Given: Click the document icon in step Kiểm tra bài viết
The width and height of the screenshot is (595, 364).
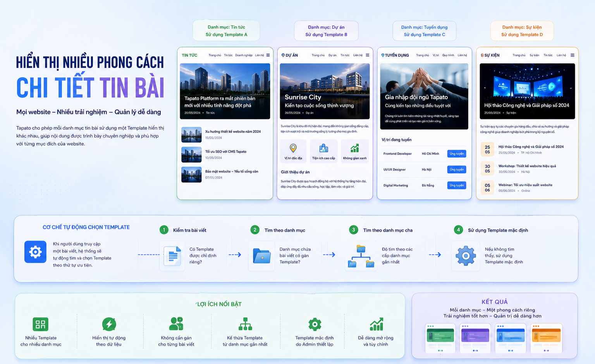Looking at the screenshot, I should [172, 256].
